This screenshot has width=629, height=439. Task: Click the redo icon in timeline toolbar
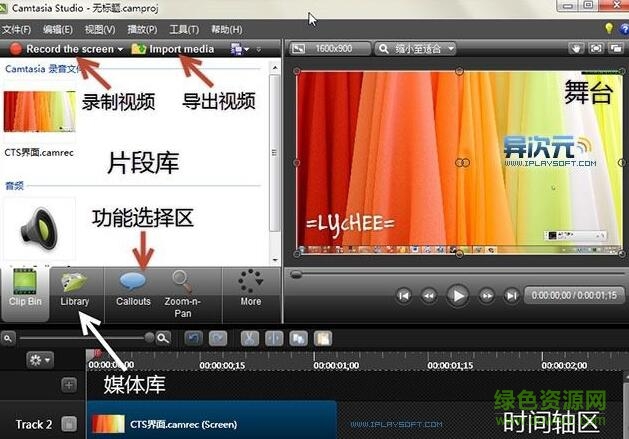[218, 339]
